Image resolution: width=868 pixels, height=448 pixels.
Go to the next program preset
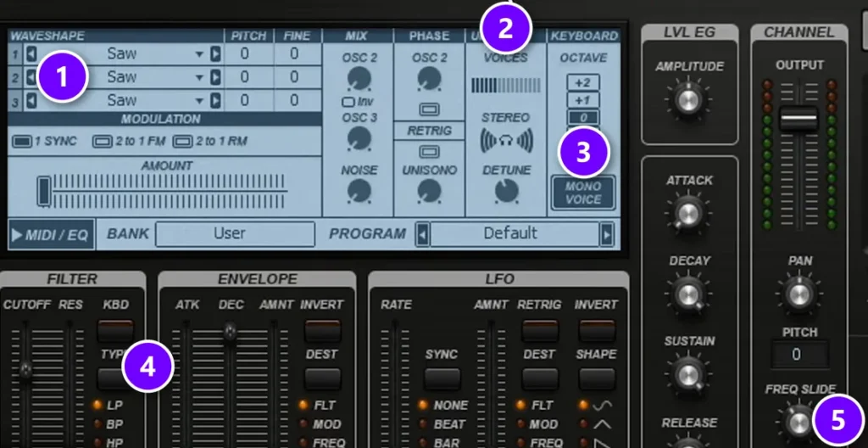[x=607, y=234]
